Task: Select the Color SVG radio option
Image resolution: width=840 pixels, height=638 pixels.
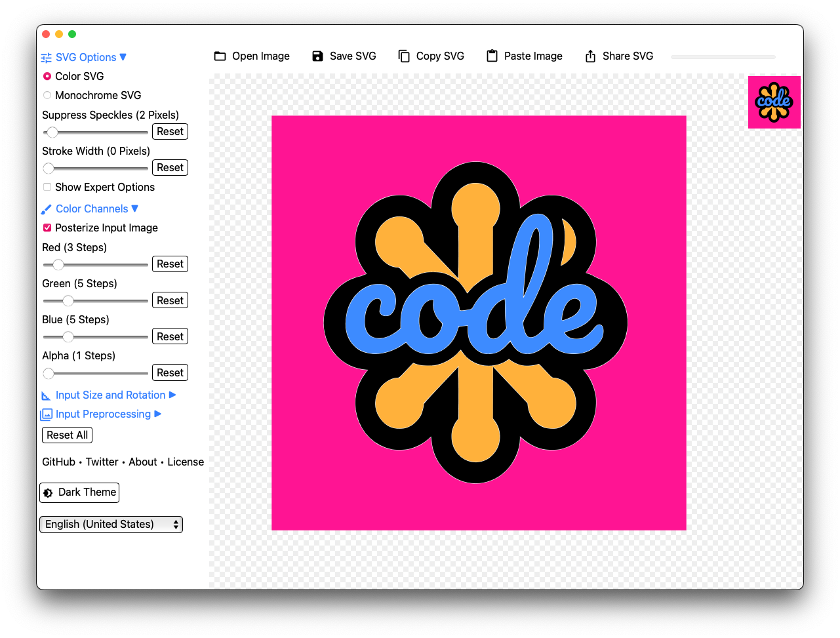Action: tap(47, 76)
